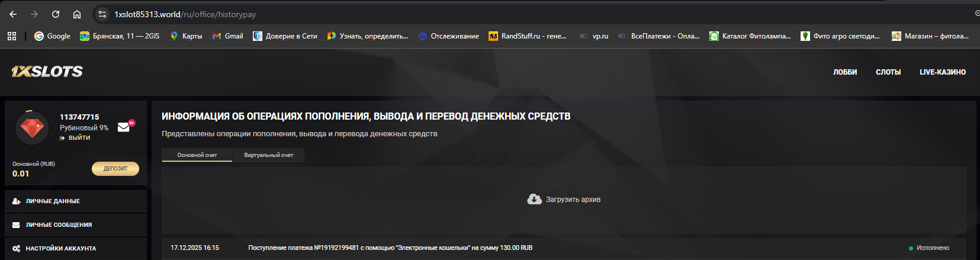This screenshot has width=980, height=260.
Task: Open ЛИЧНЫЕ СООБЩЕНИЯ sidebar item
Action: point(76,225)
